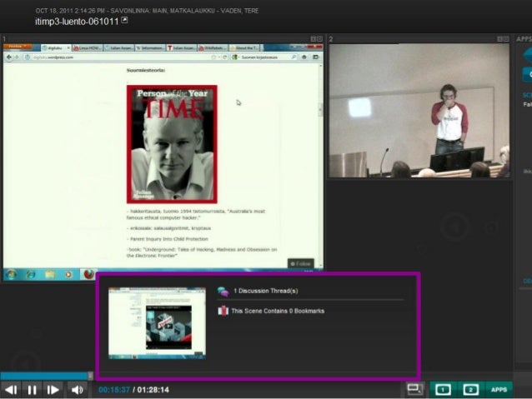Click the second layout icon of panel 2
The width and height of the screenshot is (532, 399).
(506, 39)
